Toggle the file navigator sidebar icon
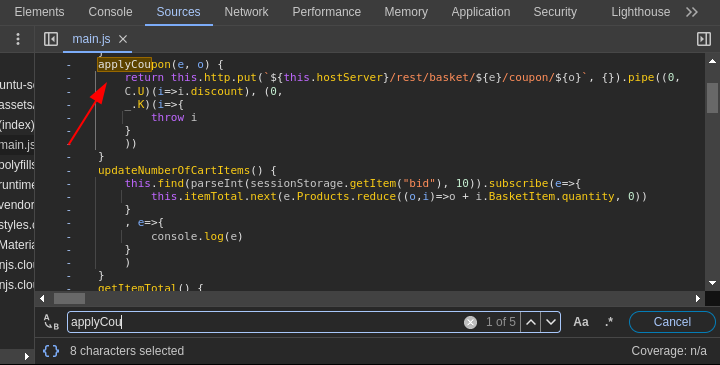Image resolution: width=720 pixels, height=365 pixels. [51, 39]
